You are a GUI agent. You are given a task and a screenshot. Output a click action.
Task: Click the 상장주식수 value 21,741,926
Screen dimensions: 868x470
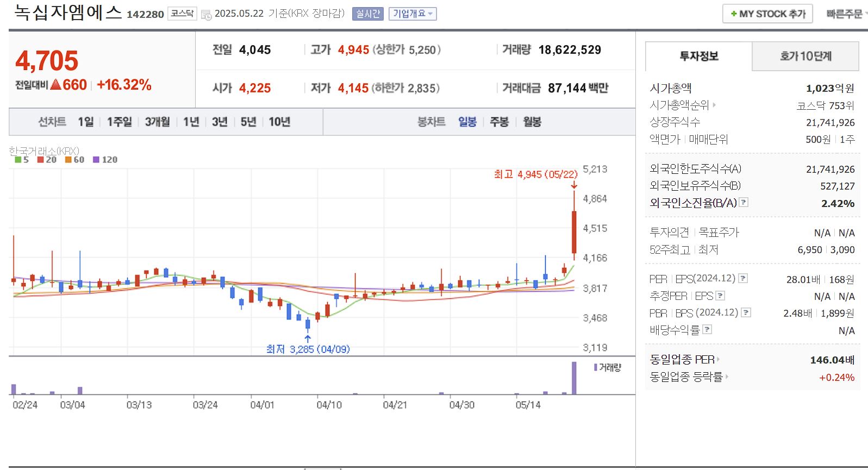(830, 123)
